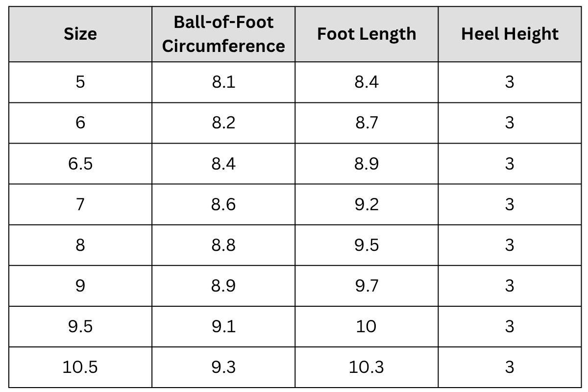Viewport: 588px width, 392px height.
Task: Click the foot length cell showing 10
Action: (367, 326)
